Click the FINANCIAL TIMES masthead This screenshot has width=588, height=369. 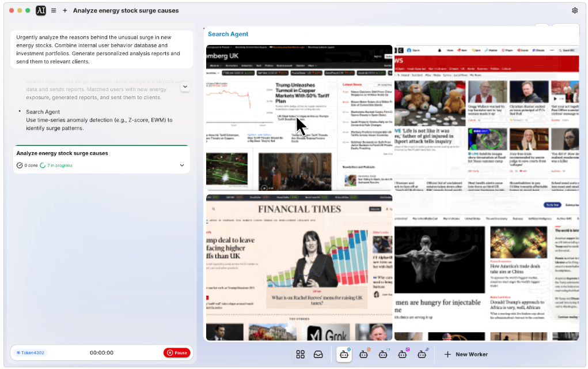299,209
